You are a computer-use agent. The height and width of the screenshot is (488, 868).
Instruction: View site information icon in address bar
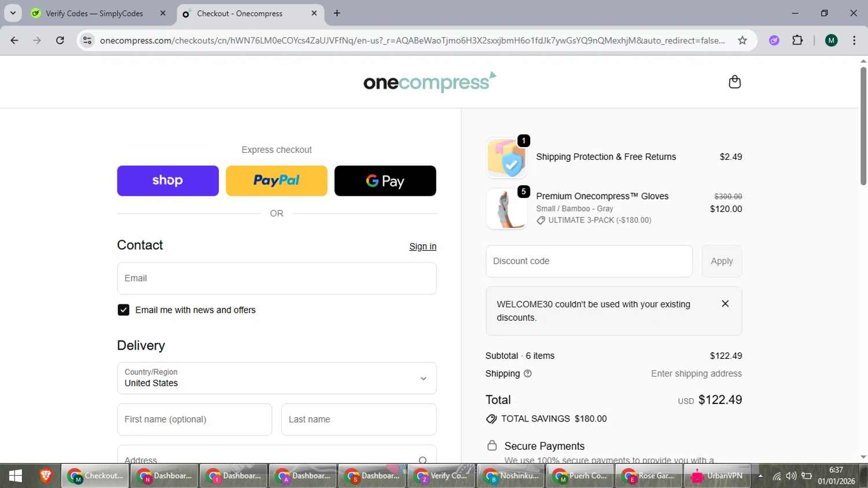[87, 41]
